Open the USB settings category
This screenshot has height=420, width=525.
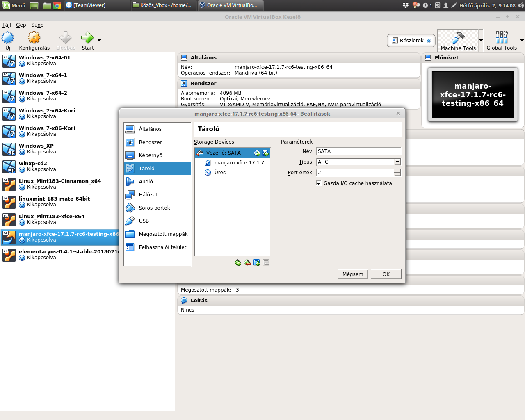click(157, 221)
